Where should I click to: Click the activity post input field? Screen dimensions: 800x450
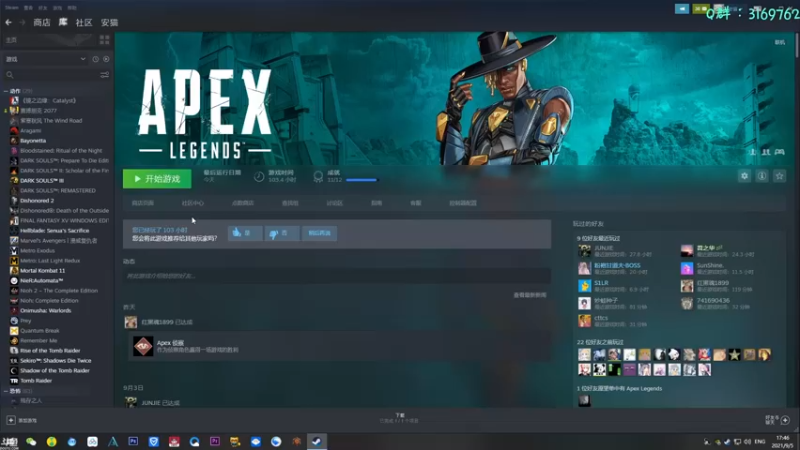coord(337,276)
